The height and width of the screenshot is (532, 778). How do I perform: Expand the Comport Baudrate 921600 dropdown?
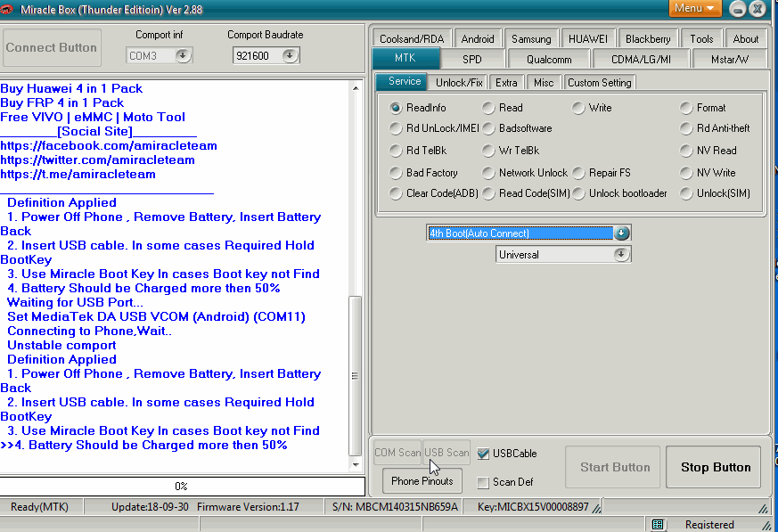pos(290,55)
